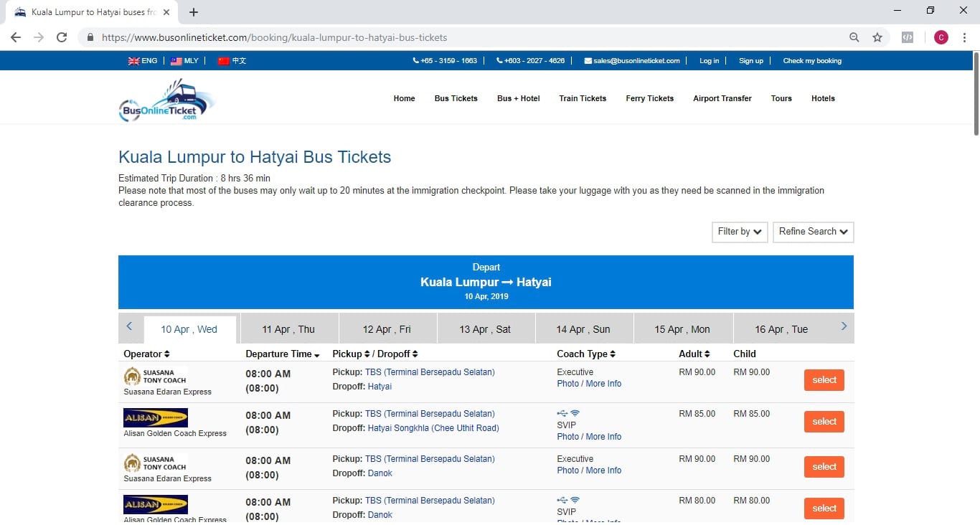Image resolution: width=980 pixels, height=525 pixels.
Task: Switch to the 12 Apr, Fri tab
Action: pyautogui.click(x=387, y=329)
